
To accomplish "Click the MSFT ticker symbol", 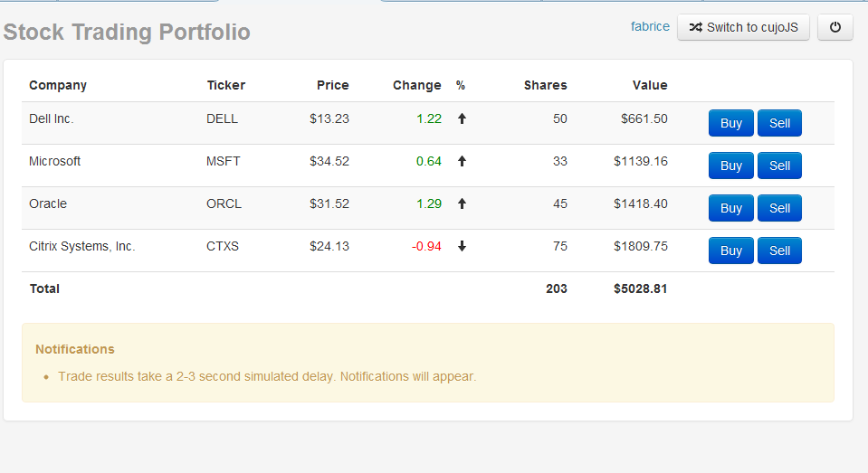I will 223,161.
